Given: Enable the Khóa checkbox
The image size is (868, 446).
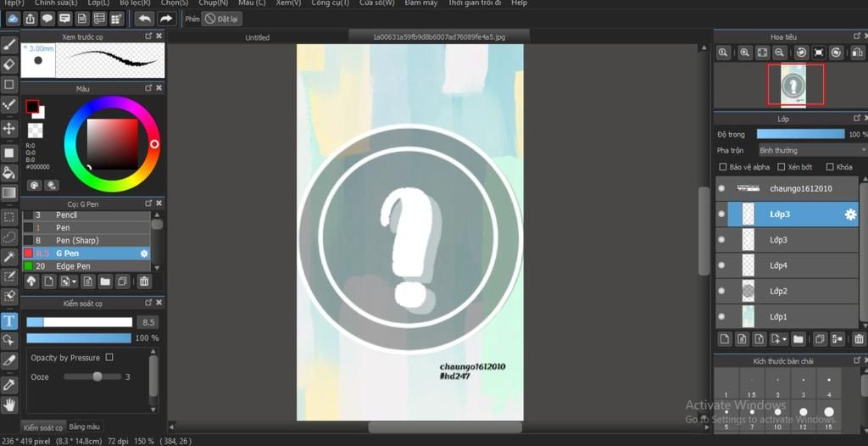Looking at the screenshot, I should [x=830, y=167].
